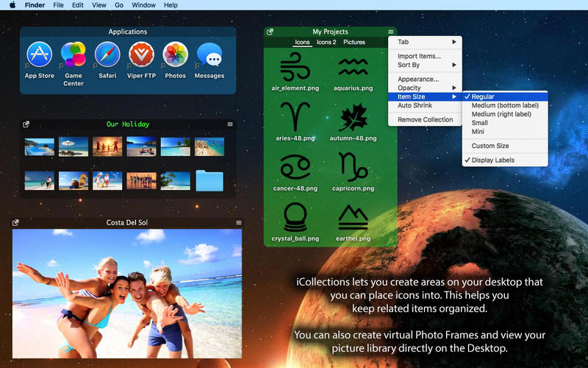The height and width of the screenshot is (368, 588).
Task: Switch to the Icons 2 tab
Action: coord(326,42)
